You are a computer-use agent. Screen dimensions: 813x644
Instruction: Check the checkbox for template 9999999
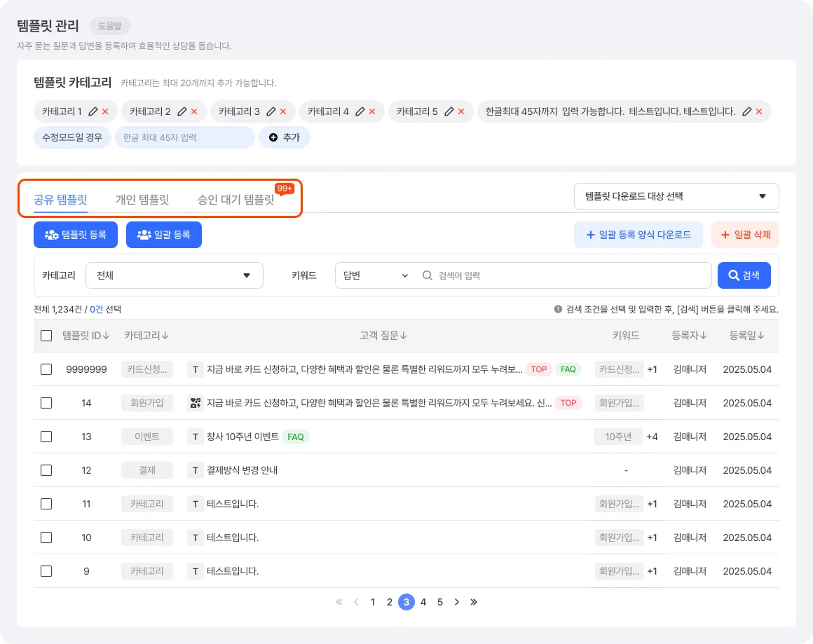click(x=46, y=369)
